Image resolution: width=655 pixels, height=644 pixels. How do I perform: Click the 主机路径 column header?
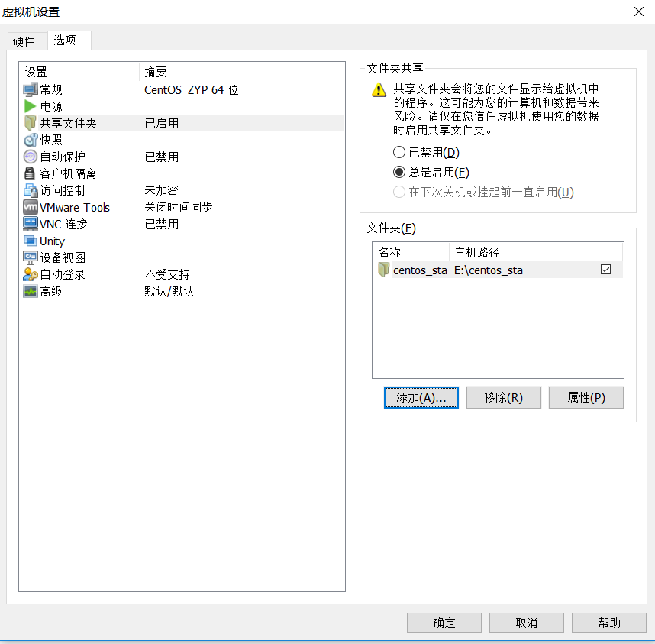(519, 252)
